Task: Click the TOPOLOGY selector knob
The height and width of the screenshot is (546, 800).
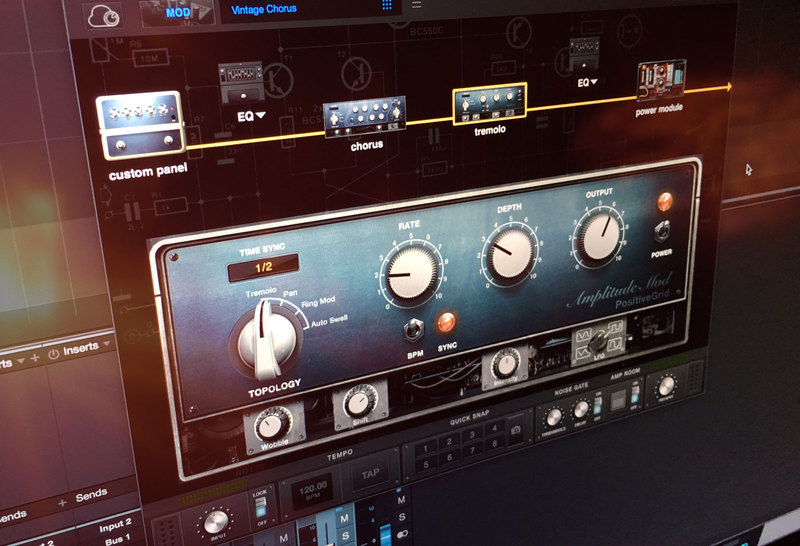Action: coord(266,339)
